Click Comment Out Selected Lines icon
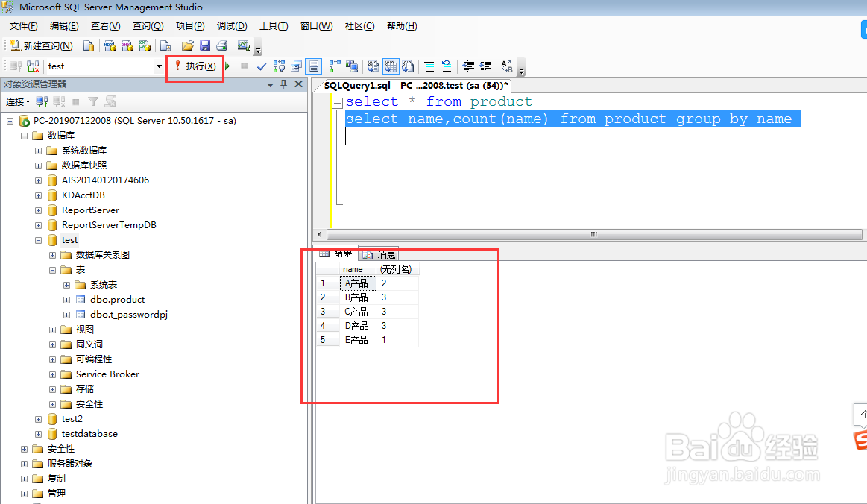The width and height of the screenshot is (867, 504). 429,66
